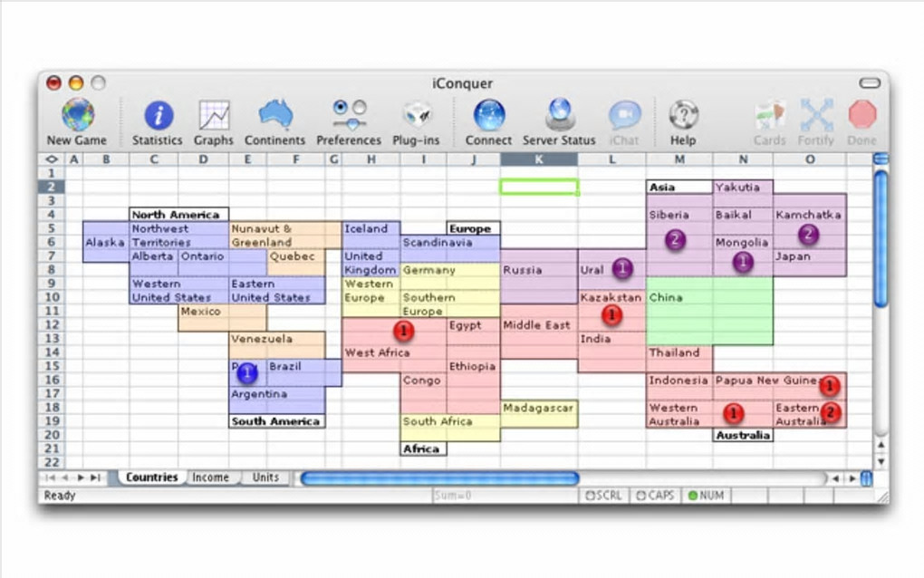924x578 pixels.
Task: Click vertical scrollbar down arrow
Action: point(881,461)
